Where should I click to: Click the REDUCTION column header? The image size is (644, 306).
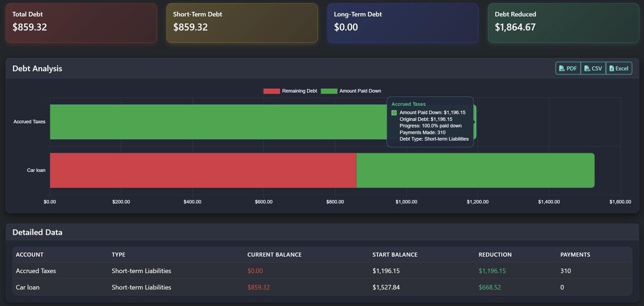point(495,255)
